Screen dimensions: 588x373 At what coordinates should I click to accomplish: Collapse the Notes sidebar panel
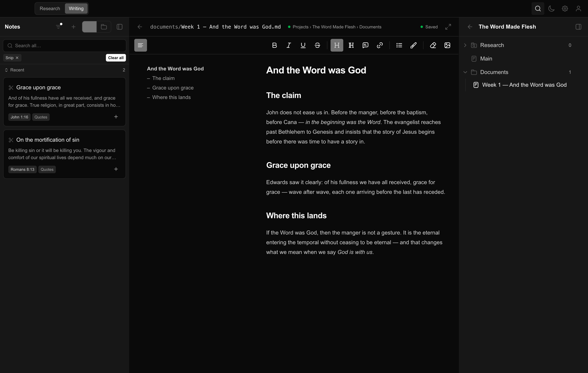tap(119, 27)
